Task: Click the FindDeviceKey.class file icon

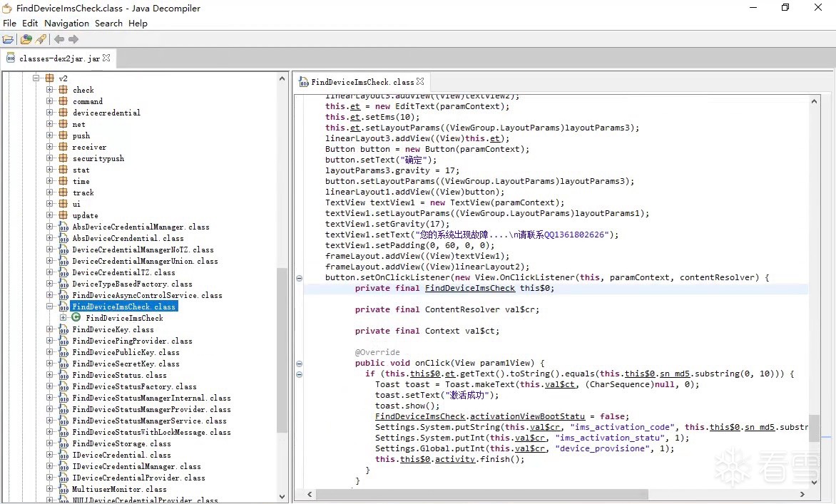Action: click(63, 329)
